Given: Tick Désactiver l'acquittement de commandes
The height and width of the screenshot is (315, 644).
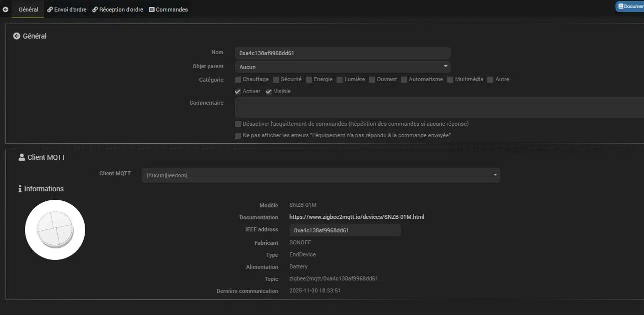Looking at the screenshot, I should [238, 124].
